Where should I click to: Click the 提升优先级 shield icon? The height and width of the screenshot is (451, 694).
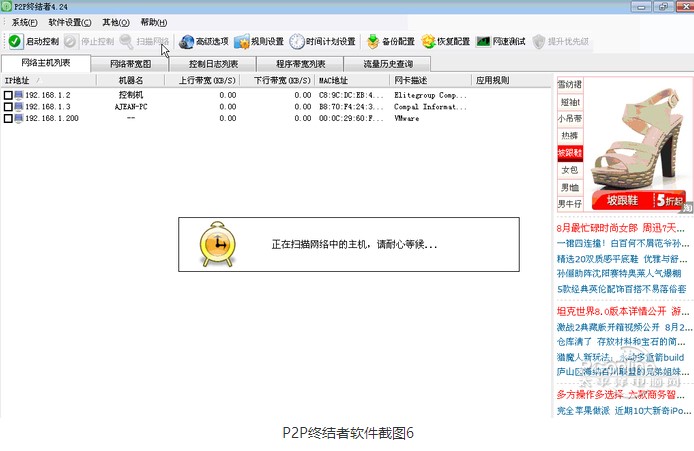(539, 42)
